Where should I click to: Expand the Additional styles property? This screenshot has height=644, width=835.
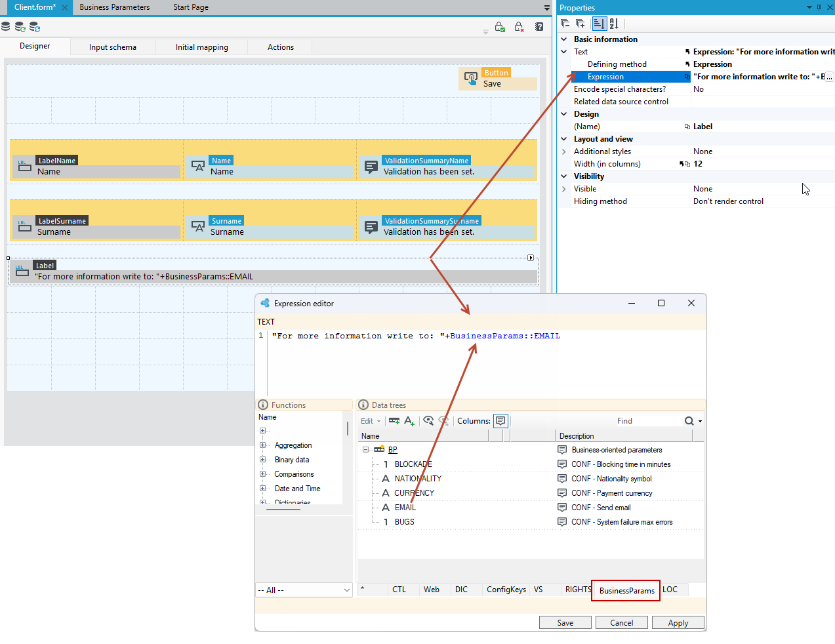tap(564, 151)
